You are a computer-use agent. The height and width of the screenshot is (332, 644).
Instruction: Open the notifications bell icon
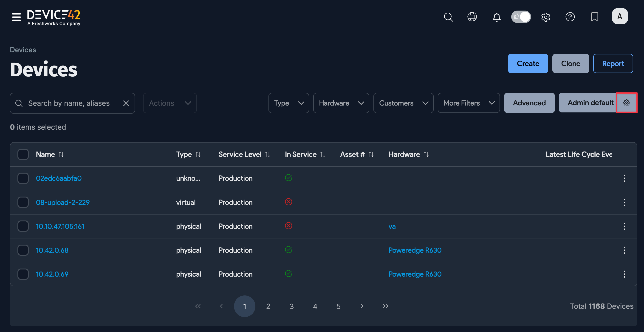coord(496,17)
